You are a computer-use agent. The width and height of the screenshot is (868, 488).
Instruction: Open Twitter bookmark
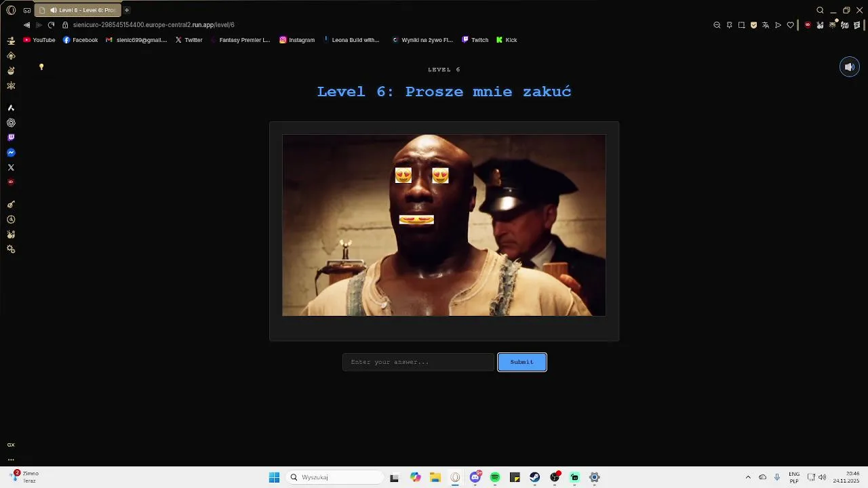[x=189, y=40]
